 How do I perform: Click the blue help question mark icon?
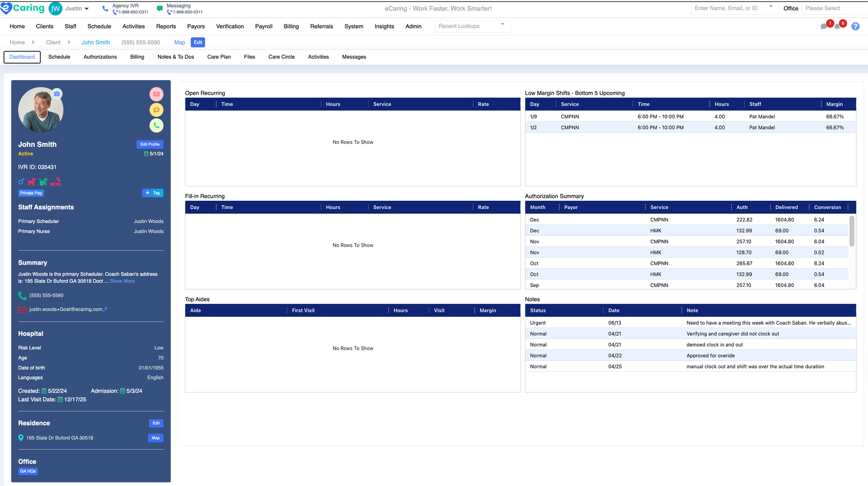coord(855,26)
